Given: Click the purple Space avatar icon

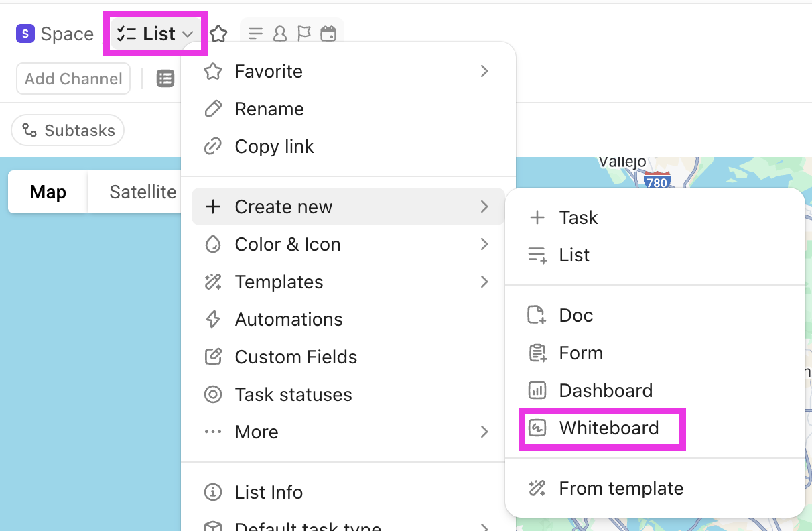Looking at the screenshot, I should pos(25,34).
